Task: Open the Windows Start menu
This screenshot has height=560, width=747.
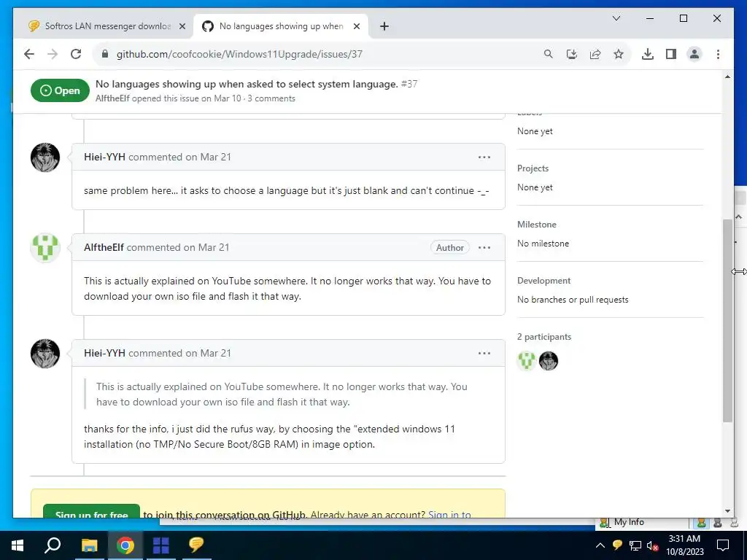Action: 18,545
